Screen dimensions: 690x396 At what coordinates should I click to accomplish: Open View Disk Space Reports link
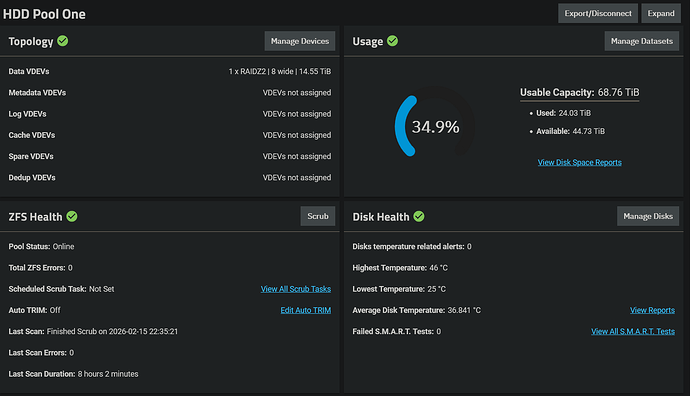coord(580,162)
